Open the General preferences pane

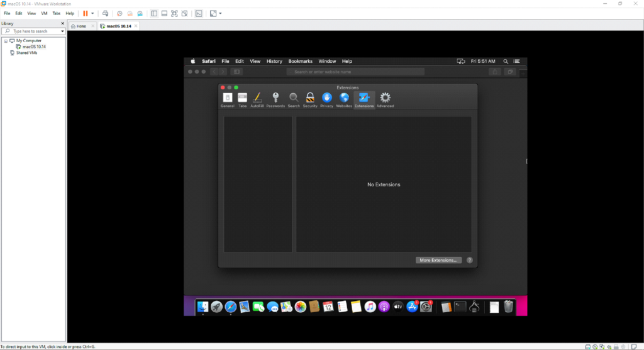click(227, 99)
